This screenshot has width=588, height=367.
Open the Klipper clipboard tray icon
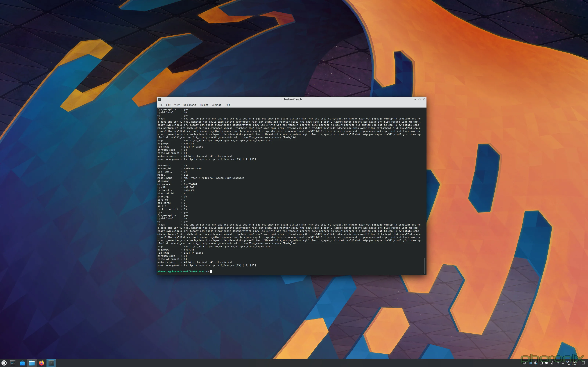tap(541, 363)
